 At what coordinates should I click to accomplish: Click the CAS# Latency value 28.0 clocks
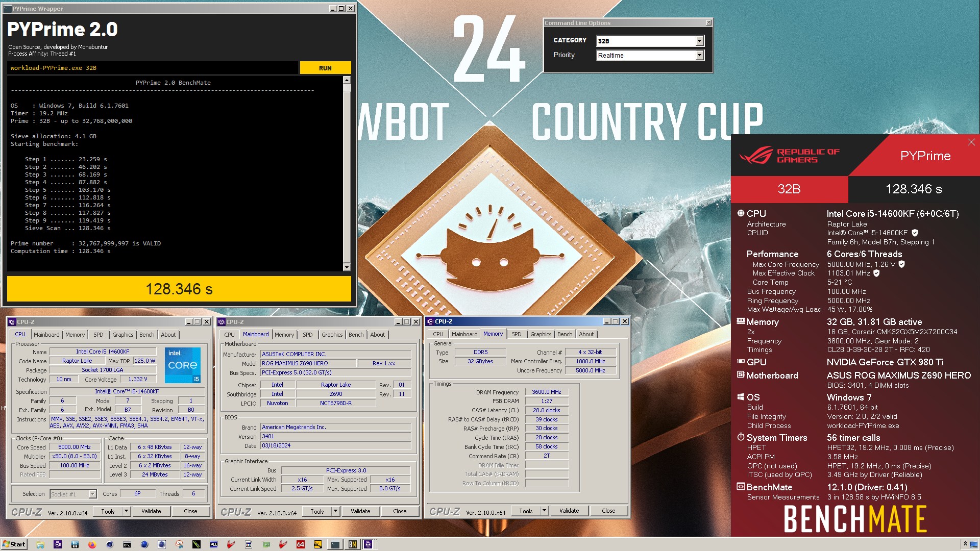pos(547,410)
